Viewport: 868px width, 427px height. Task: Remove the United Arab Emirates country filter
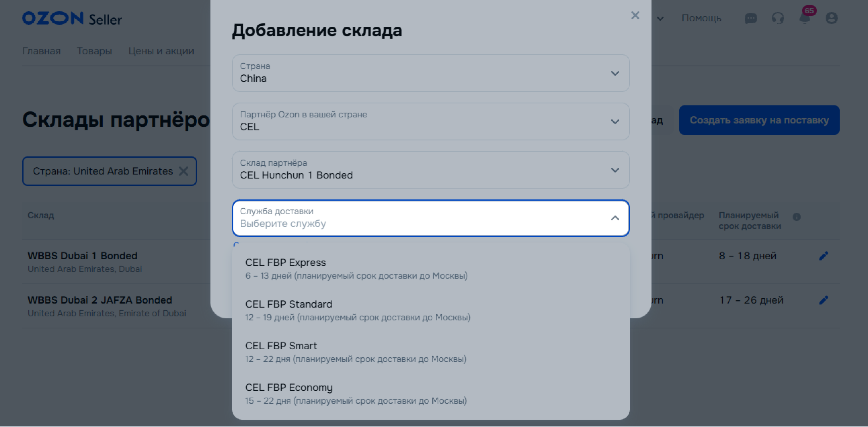(184, 171)
